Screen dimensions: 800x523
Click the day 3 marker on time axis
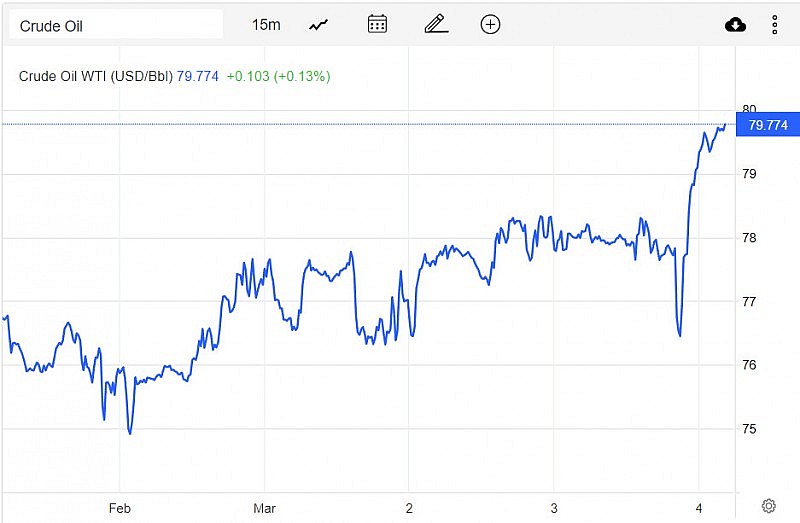pos(554,508)
